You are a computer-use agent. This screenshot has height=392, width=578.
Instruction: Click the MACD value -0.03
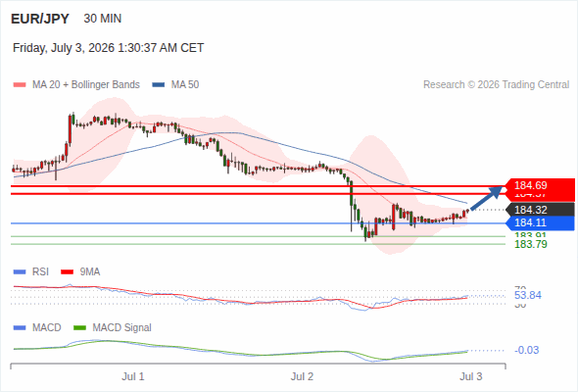click(526, 350)
